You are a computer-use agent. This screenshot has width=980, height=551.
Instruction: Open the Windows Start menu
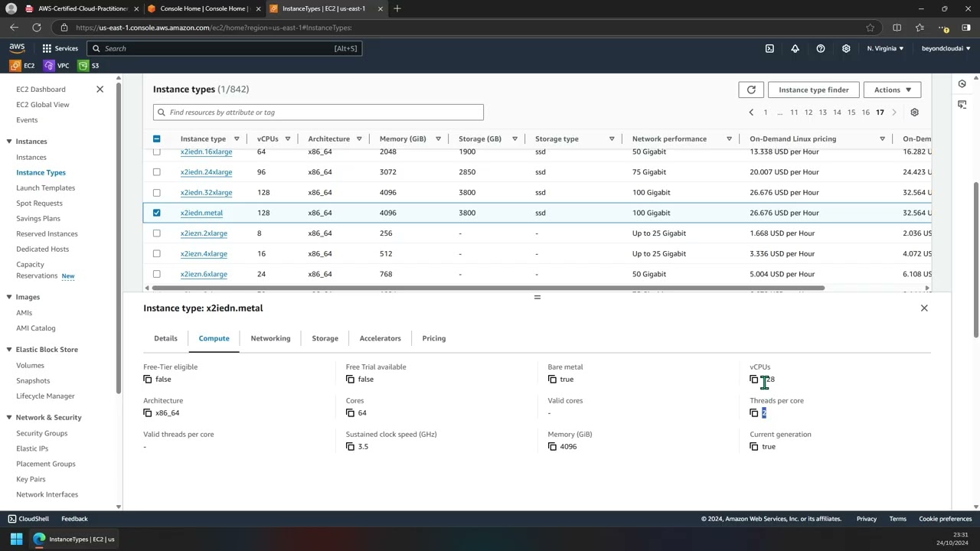16,539
